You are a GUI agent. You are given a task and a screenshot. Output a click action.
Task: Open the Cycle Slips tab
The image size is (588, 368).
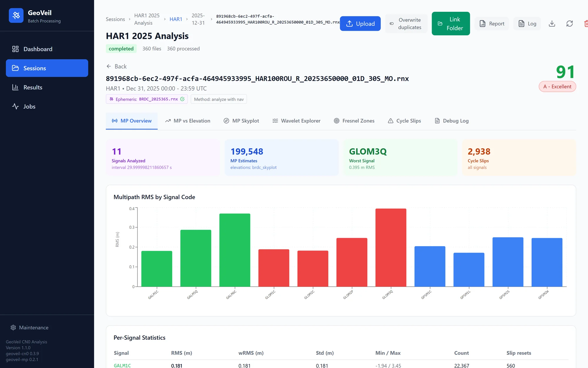[x=404, y=121]
